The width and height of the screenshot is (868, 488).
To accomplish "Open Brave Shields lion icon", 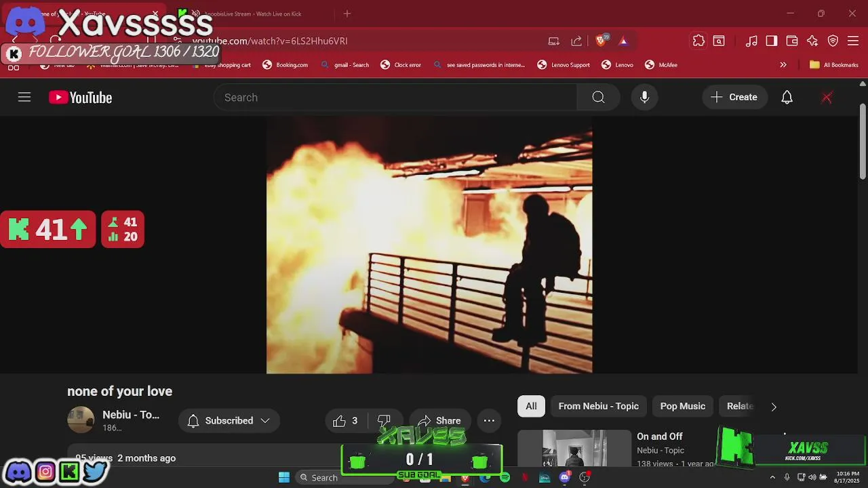I will (601, 41).
